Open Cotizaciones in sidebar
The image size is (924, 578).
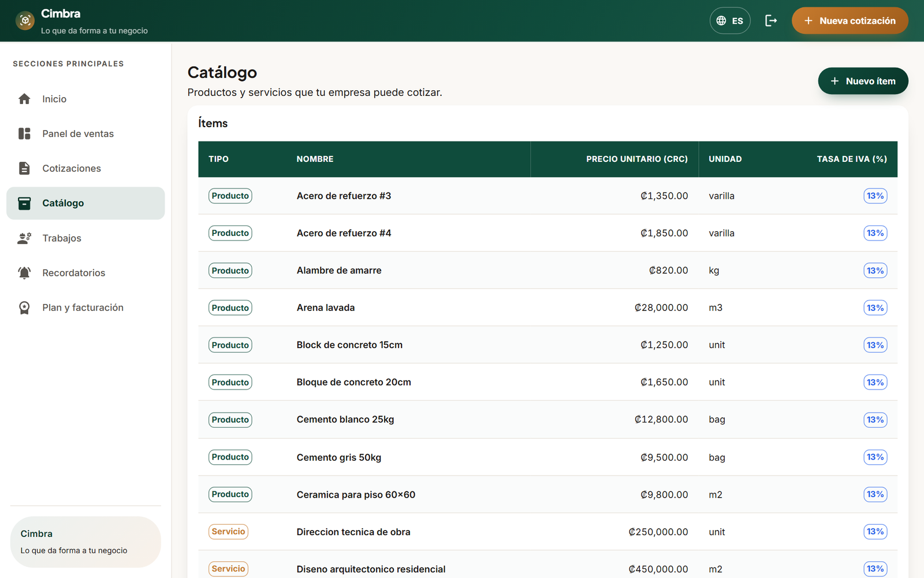pyautogui.click(x=85, y=168)
